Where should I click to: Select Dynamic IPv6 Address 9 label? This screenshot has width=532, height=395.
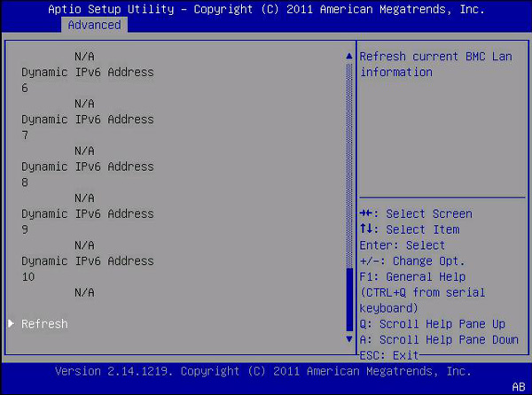[88, 221]
